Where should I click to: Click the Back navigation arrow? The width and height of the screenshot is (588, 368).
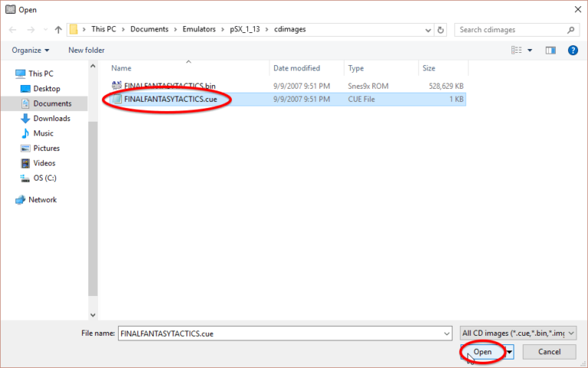tap(12, 30)
